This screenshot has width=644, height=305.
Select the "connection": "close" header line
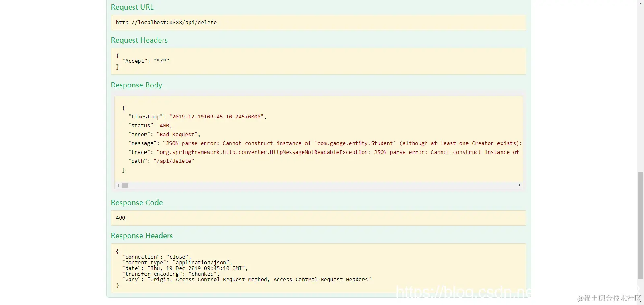click(157, 257)
